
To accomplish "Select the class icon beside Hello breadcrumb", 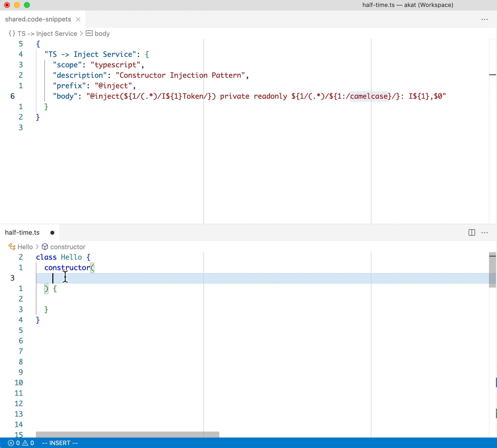I will [12, 247].
